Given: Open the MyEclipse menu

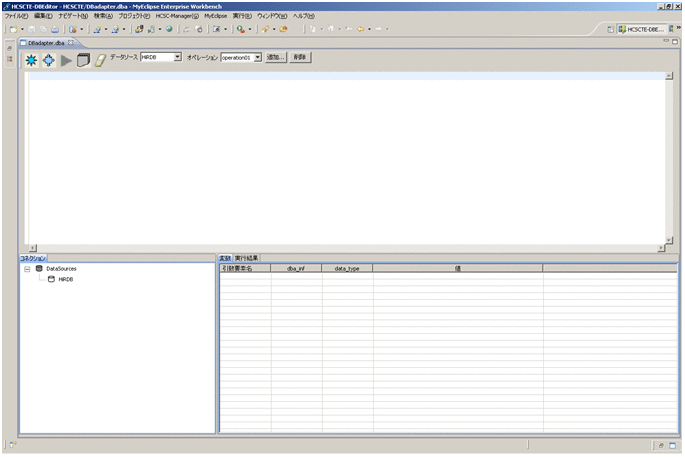Looking at the screenshot, I should click(216, 17).
